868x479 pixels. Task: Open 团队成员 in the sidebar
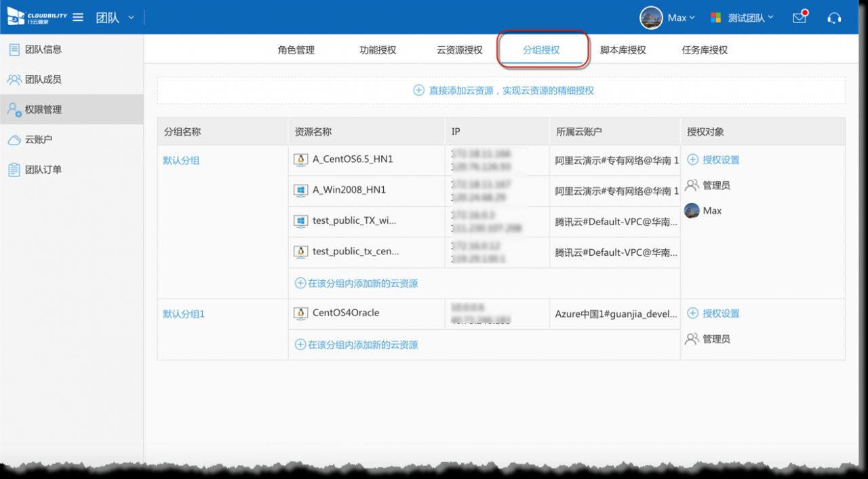coord(43,79)
